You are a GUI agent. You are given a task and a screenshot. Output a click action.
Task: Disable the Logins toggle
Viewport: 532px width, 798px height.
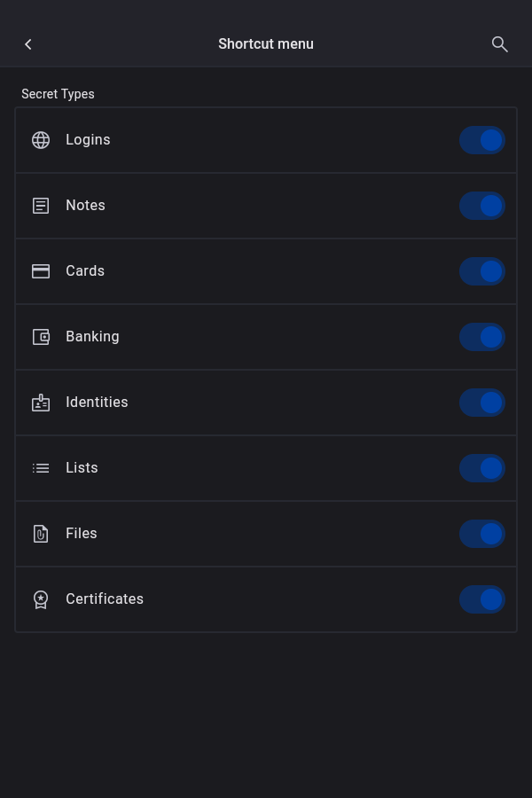click(x=481, y=140)
